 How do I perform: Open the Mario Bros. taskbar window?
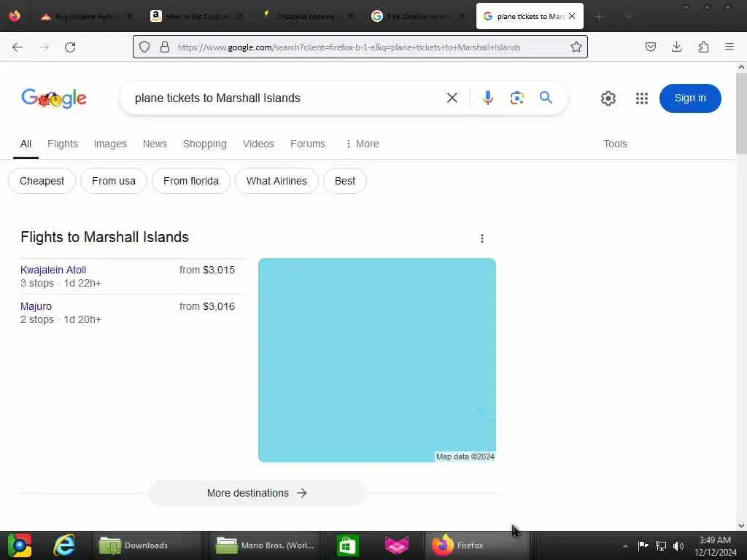point(265,545)
